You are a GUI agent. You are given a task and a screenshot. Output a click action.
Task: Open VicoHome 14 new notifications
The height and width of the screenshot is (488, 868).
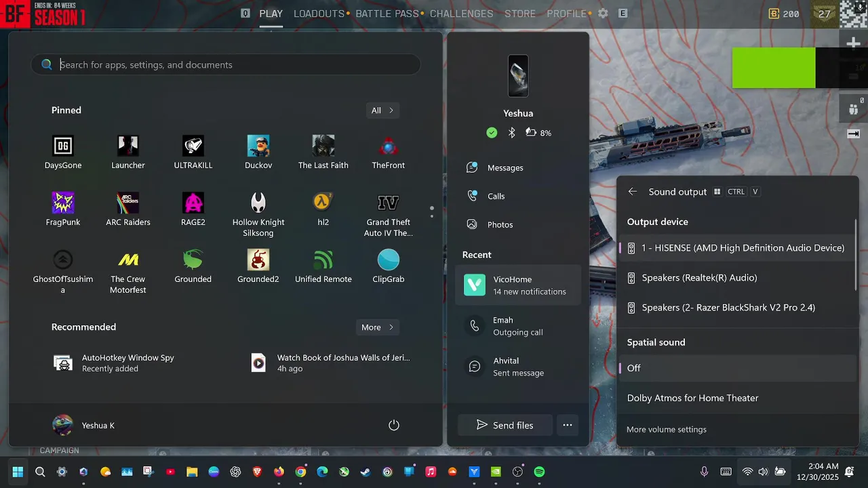[518, 285]
